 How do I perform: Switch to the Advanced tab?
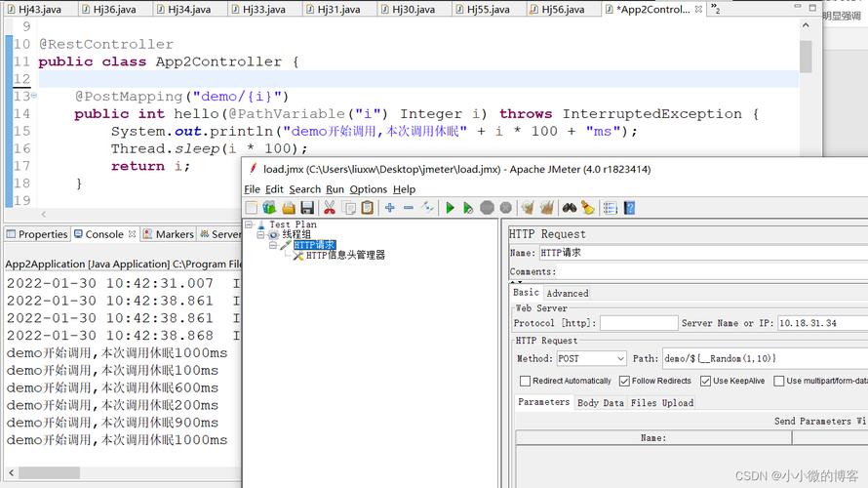[568, 293]
